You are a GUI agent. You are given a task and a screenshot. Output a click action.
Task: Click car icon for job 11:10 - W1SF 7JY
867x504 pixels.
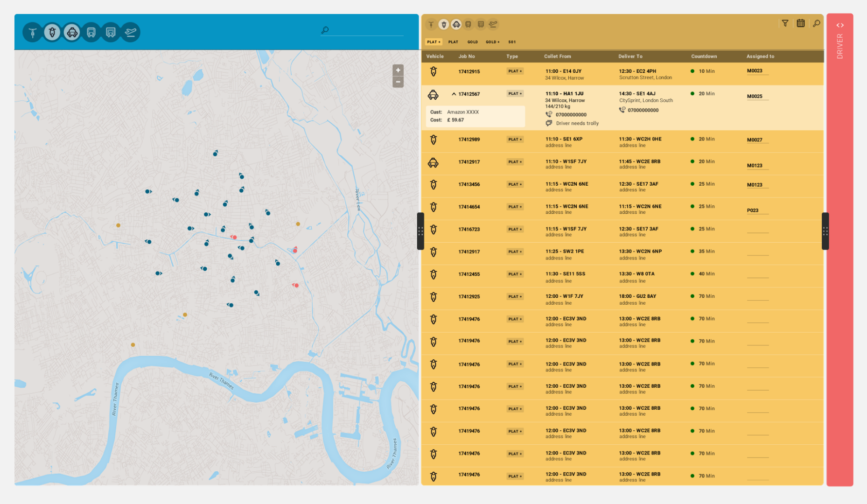point(433,162)
